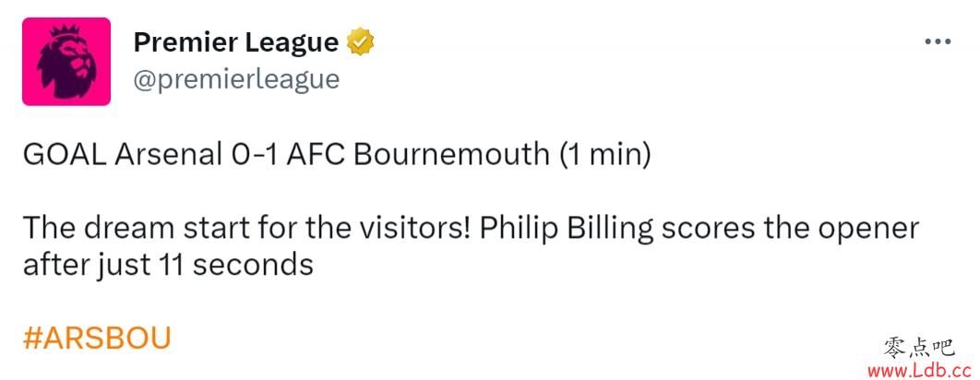Viewport: 980px width, 380px height.
Task: Select the AFC Bournemouth team name
Action: pos(418,154)
